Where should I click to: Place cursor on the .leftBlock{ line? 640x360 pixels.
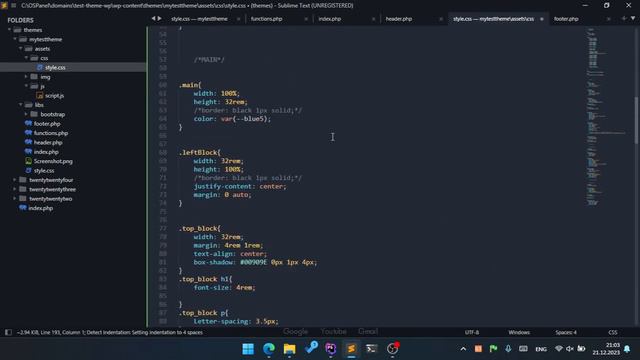pyautogui.click(x=200, y=152)
